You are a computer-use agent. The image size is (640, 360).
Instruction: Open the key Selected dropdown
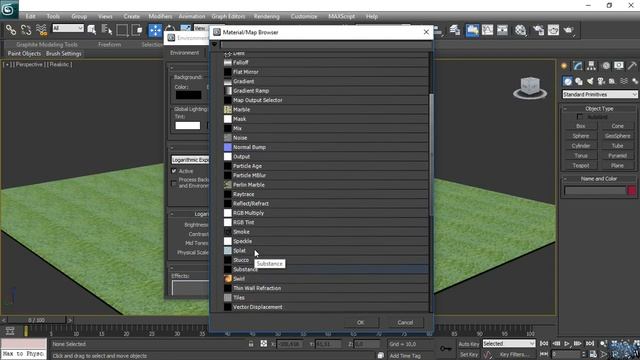click(509, 344)
